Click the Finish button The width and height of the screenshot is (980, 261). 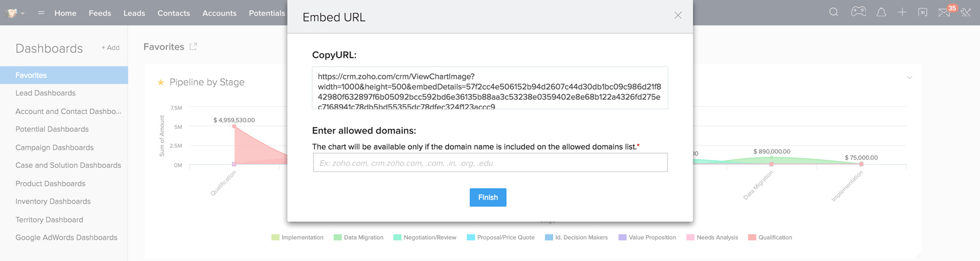point(488,197)
